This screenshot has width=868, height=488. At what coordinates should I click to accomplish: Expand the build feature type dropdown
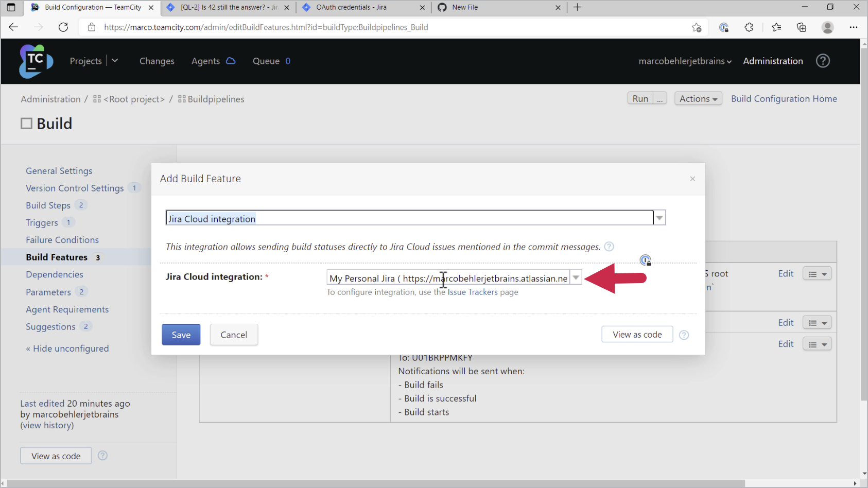coord(659,217)
